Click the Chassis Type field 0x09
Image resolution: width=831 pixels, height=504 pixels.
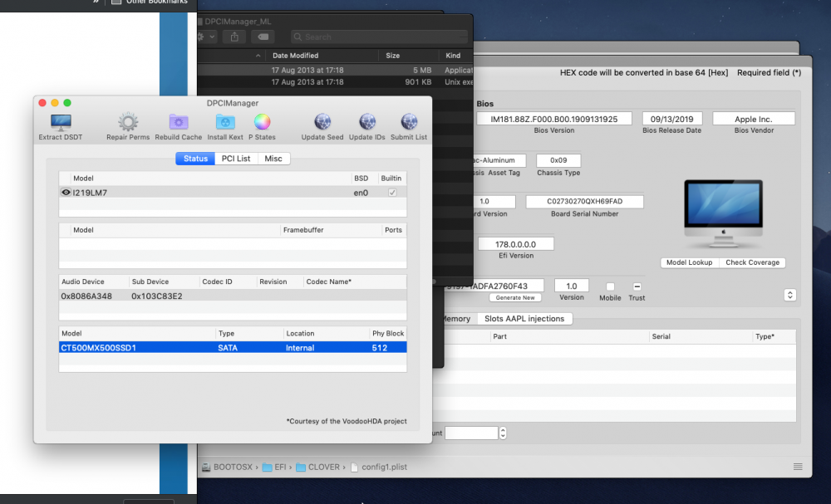click(558, 160)
